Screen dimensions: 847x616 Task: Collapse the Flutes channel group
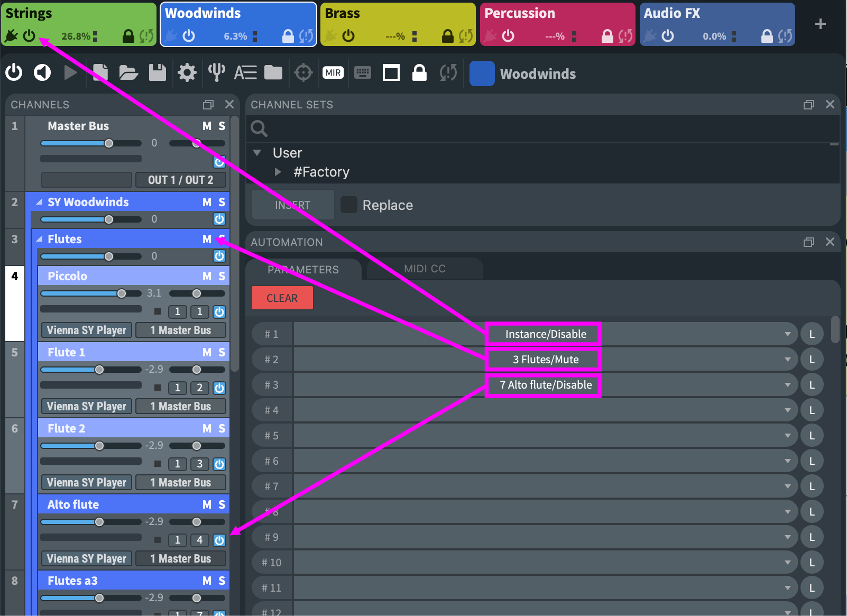pyautogui.click(x=40, y=240)
